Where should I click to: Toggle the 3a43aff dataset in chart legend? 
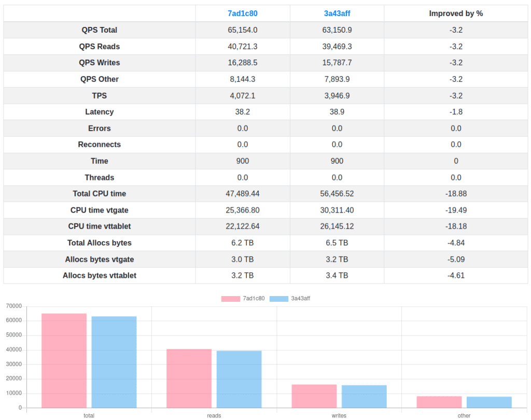click(x=290, y=299)
